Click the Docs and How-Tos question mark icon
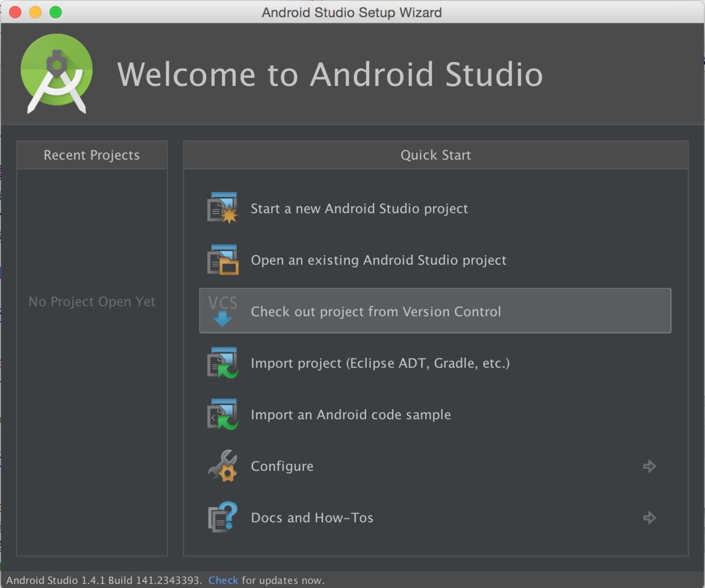The width and height of the screenshot is (705, 588). pyautogui.click(x=222, y=517)
